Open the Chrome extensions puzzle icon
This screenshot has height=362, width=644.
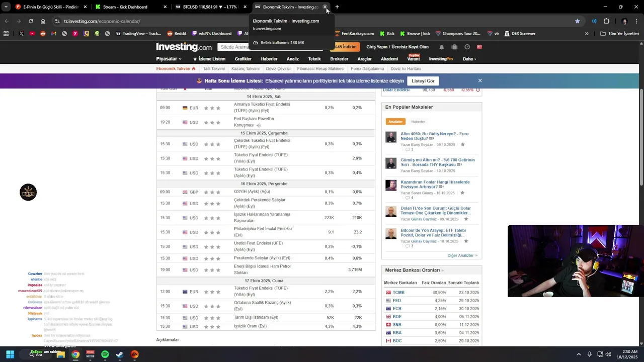click(x=606, y=21)
